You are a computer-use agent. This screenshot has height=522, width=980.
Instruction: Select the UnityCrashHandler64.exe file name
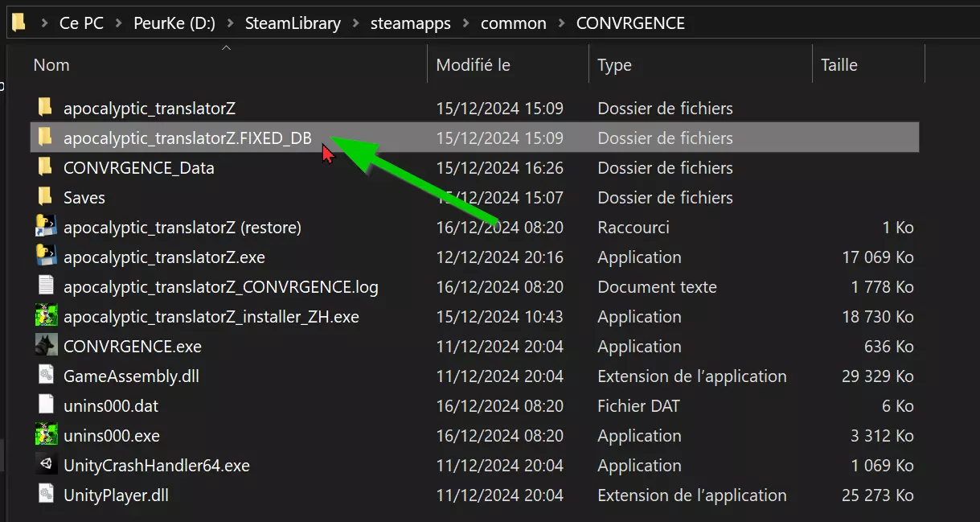pyautogui.click(x=157, y=466)
